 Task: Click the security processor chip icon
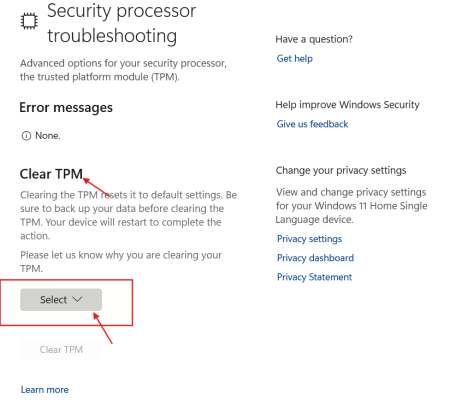(x=29, y=21)
